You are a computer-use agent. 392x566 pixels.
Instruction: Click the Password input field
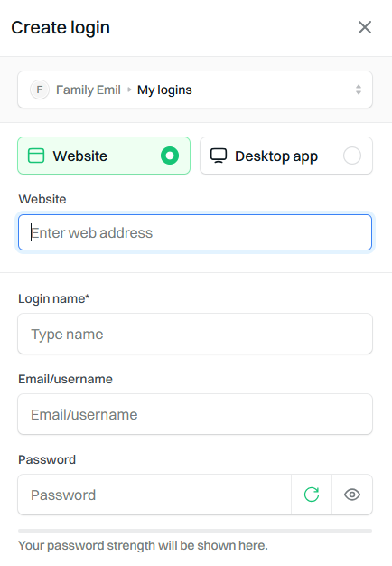click(154, 495)
